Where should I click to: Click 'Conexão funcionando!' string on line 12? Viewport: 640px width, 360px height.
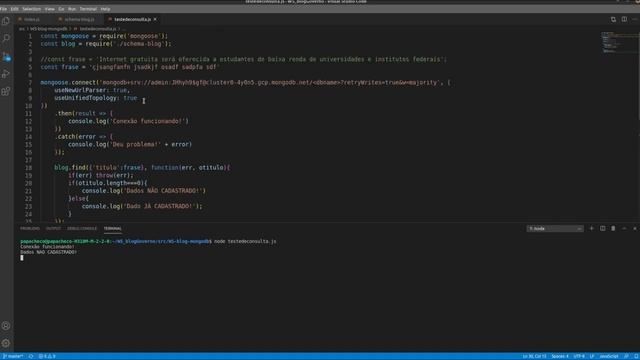[x=149, y=121]
